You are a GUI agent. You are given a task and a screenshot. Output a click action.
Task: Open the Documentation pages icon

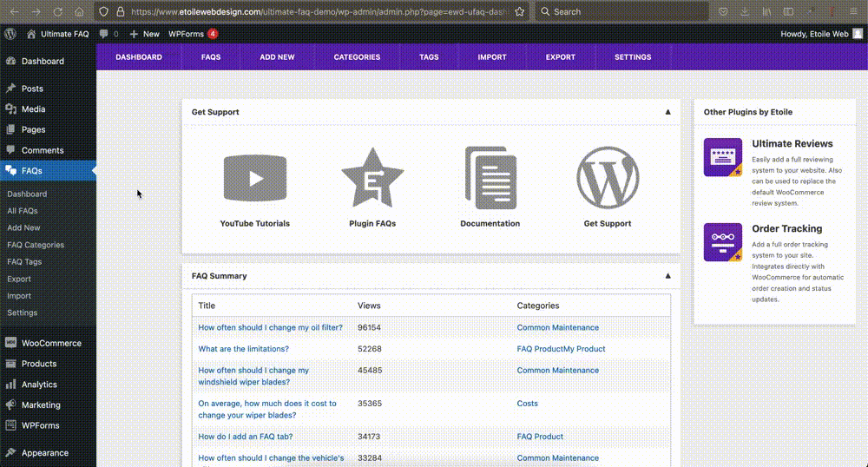[490, 178]
